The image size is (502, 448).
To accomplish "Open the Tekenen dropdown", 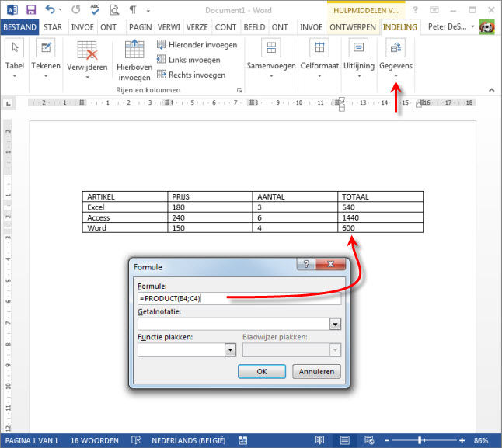I will coord(46,58).
